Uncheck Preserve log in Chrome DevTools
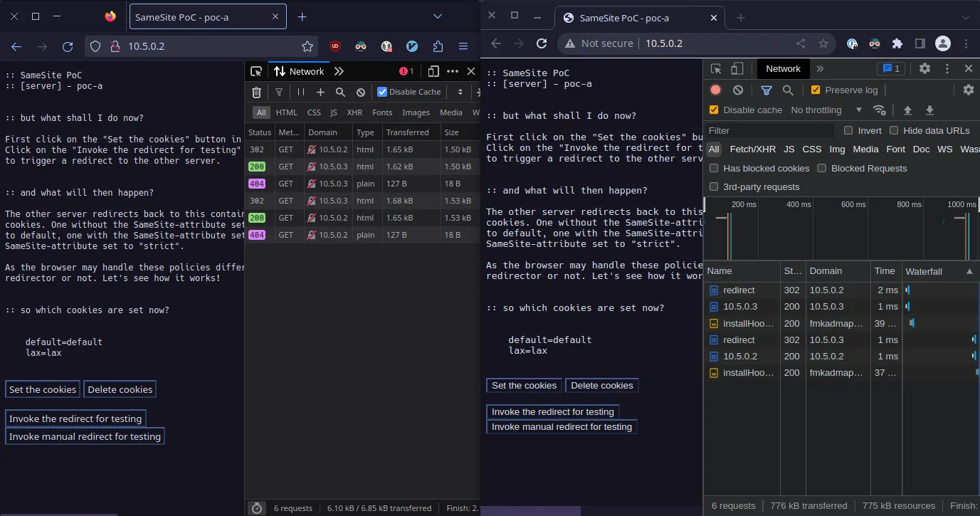The width and height of the screenshot is (980, 516). pyautogui.click(x=816, y=90)
